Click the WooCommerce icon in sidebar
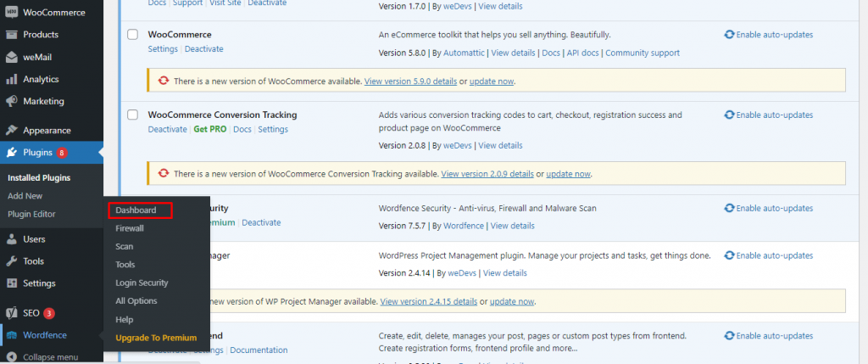Viewport: 868px width, 364px height. click(x=12, y=13)
